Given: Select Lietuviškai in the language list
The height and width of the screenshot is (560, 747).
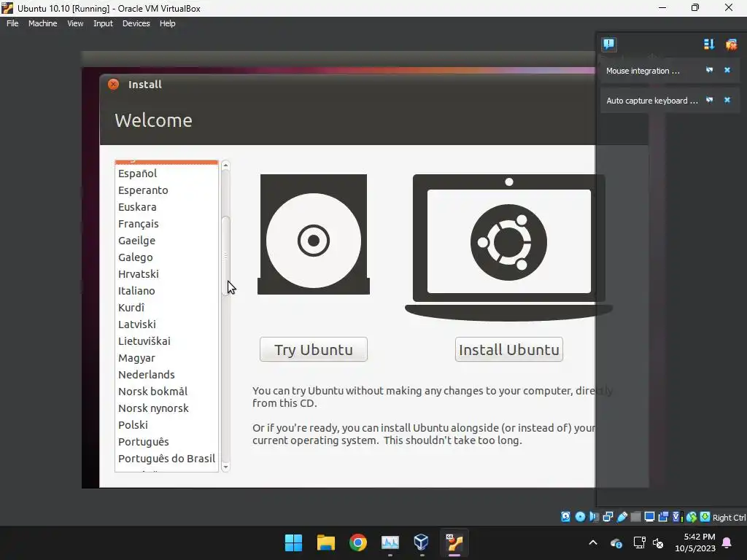Looking at the screenshot, I should [x=166, y=341].
